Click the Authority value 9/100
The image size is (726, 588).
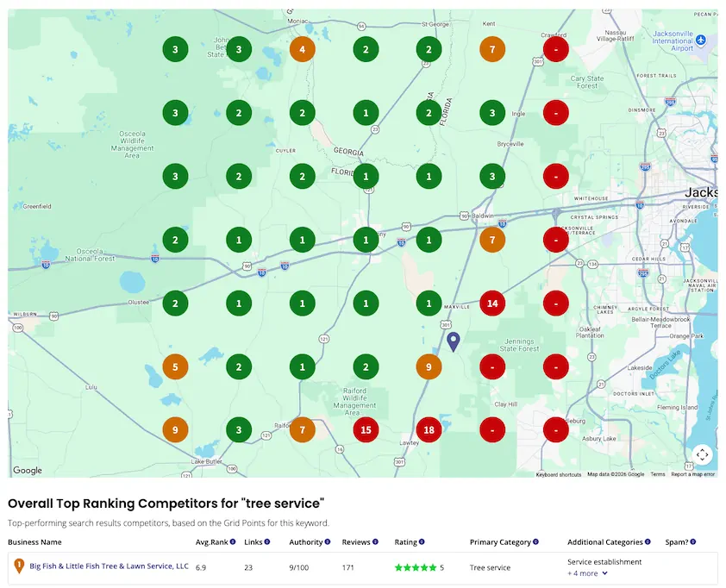(x=298, y=567)
